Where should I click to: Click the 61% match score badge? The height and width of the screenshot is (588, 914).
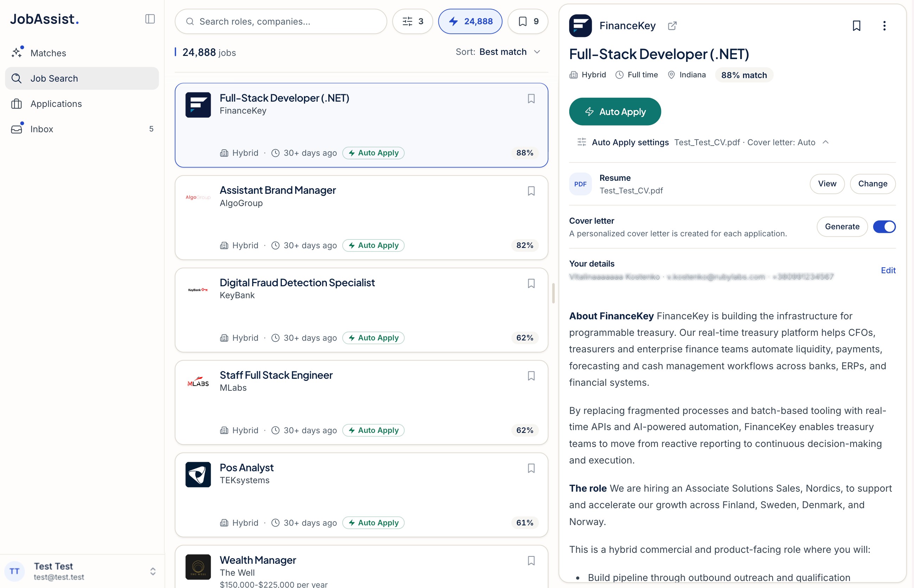(x=525, y=523)
